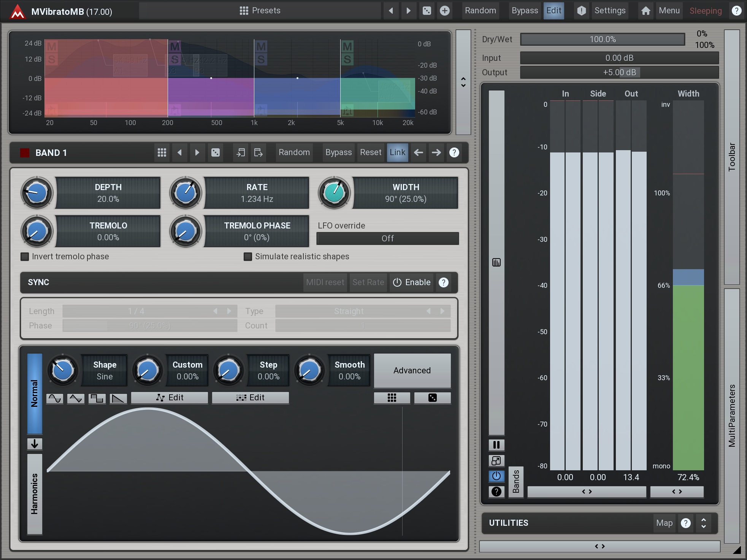Open band presets grid icon

(x=162, y=152)
